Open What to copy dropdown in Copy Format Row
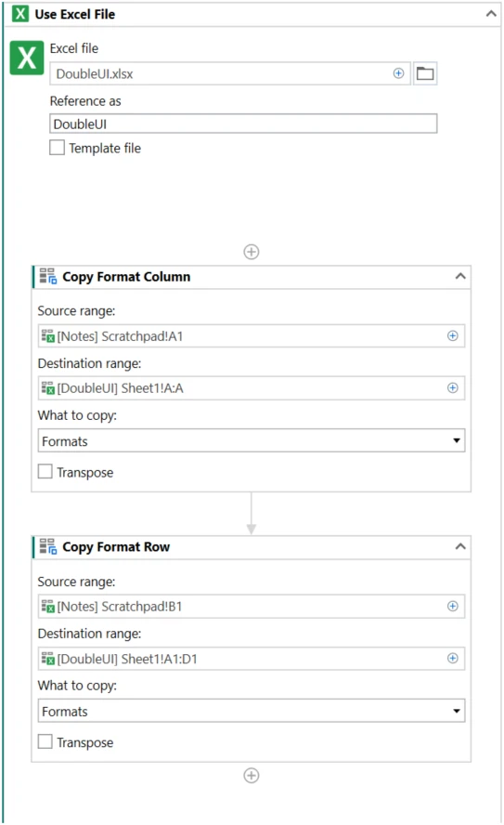 click(252, 711)
